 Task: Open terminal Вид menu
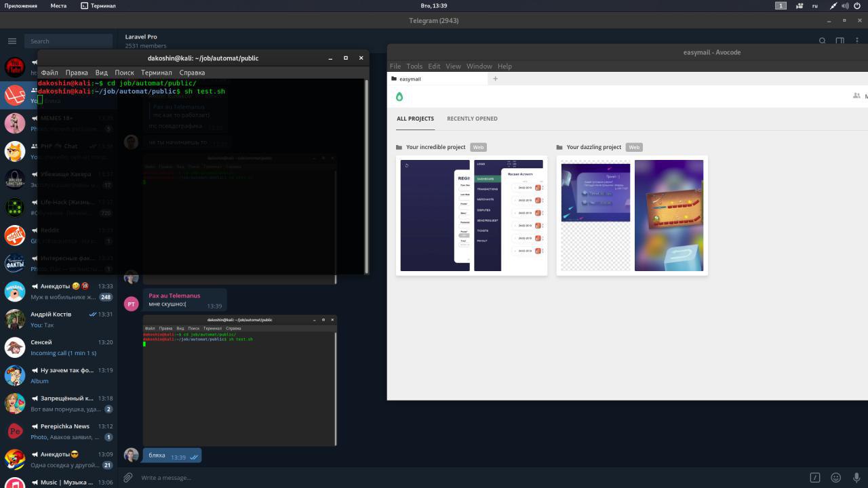(x=102, y=73)
